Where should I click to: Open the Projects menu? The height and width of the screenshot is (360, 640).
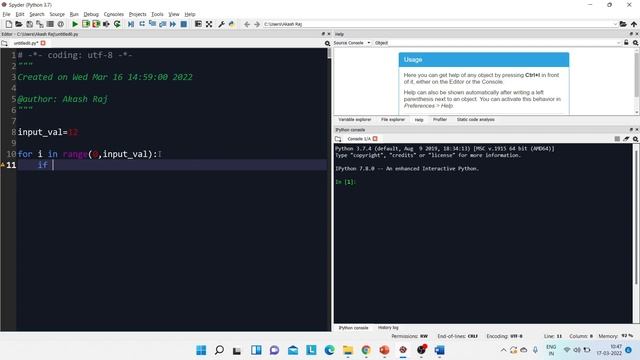click(x=137, y=14)
